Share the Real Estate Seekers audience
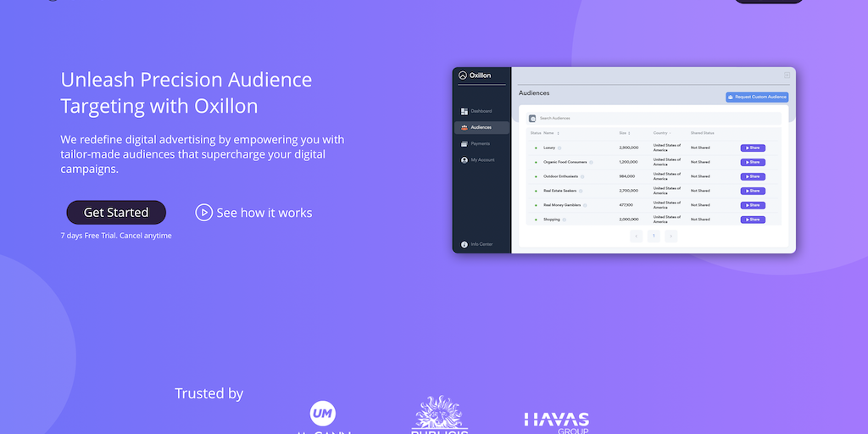The width and height of the screenshot is (868, 434). click(753, 191)
